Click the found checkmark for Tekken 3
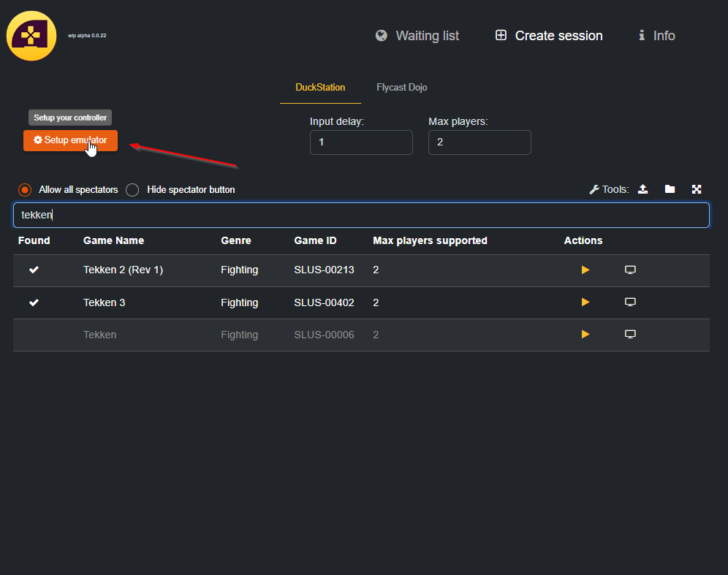 coord(34,302)
